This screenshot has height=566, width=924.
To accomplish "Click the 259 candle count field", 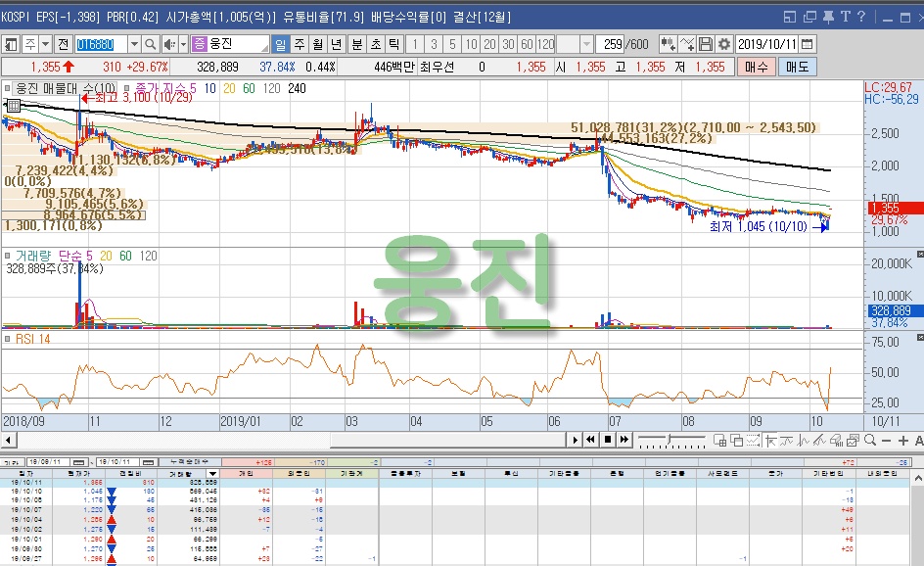I will (610, 44).
